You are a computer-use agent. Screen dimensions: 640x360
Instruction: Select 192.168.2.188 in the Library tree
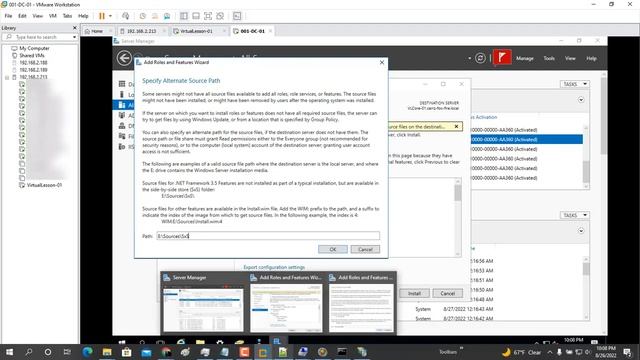33,63
